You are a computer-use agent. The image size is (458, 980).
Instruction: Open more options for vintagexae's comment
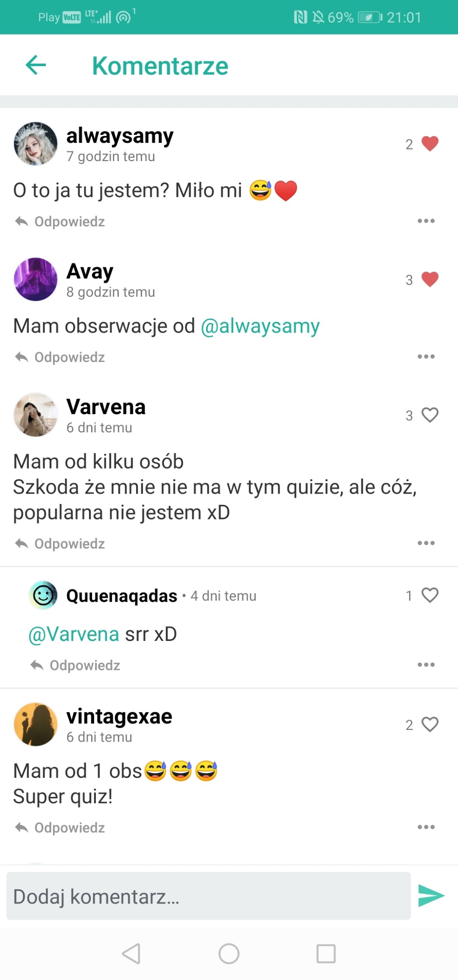(426, 827)
